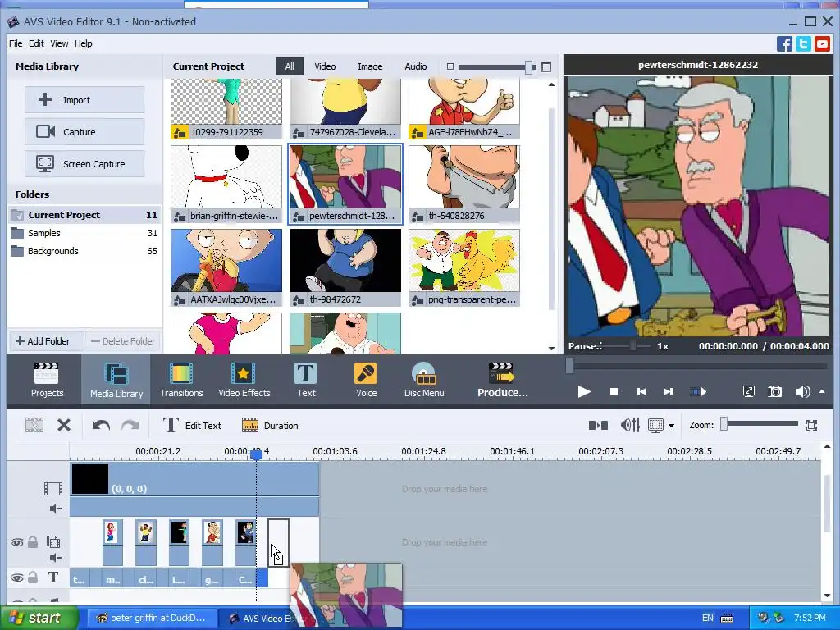Click Edit Text on timeline toolbar
This screenshot has width=840, height=630.
click(x=192, y=426)
